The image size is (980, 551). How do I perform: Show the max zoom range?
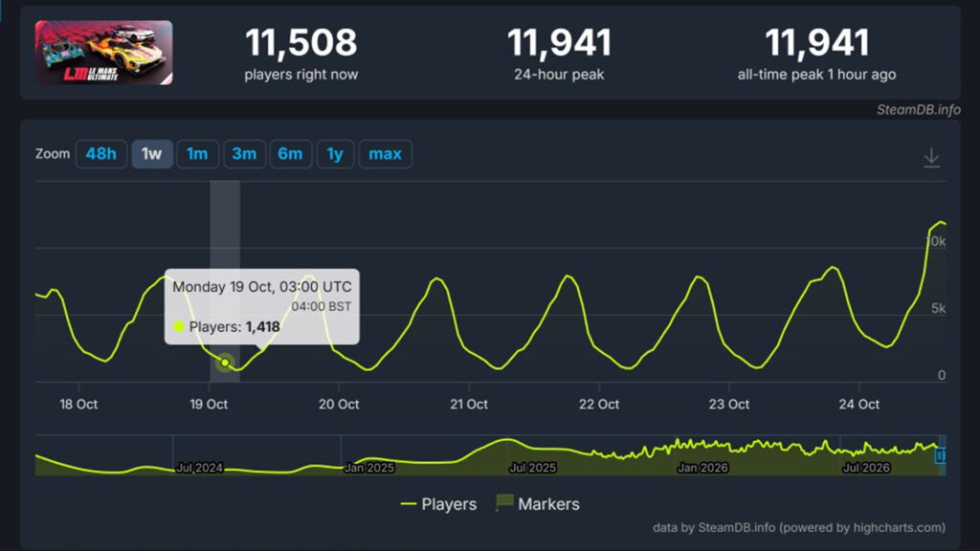point(385,154)
